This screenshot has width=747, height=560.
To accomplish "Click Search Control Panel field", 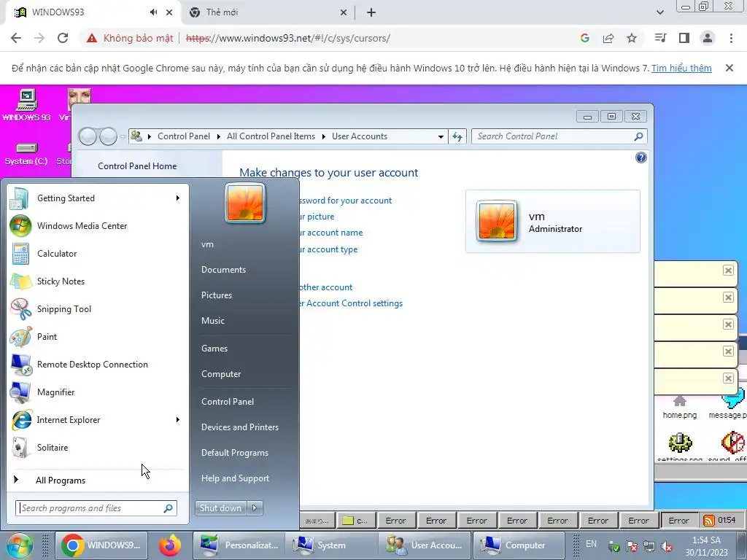I will [559, 136].
